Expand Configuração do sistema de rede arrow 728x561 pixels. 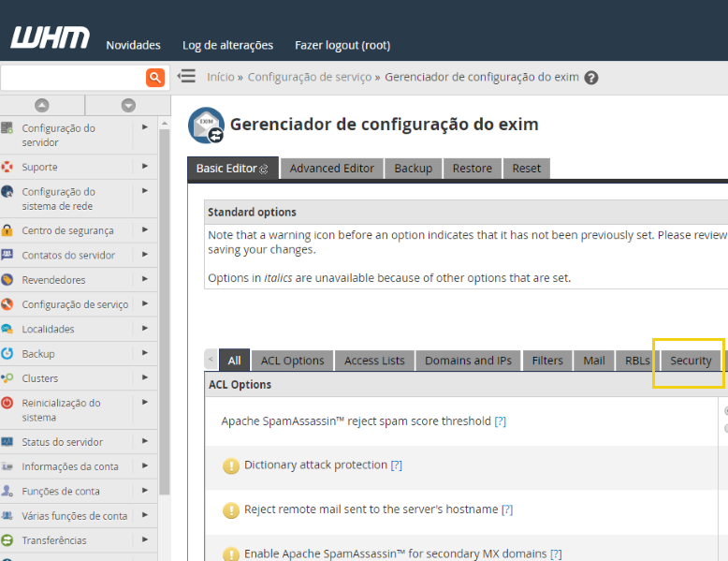pos(145,190)
